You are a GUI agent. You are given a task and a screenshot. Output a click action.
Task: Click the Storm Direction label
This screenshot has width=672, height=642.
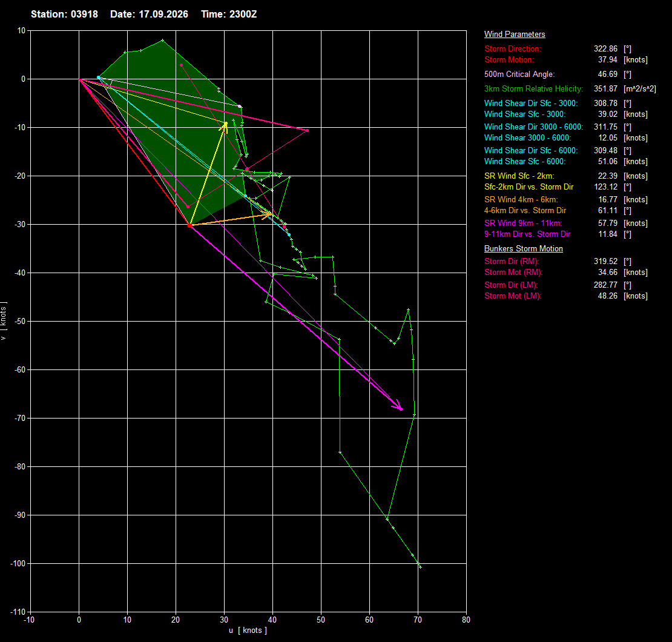[513, 49]
